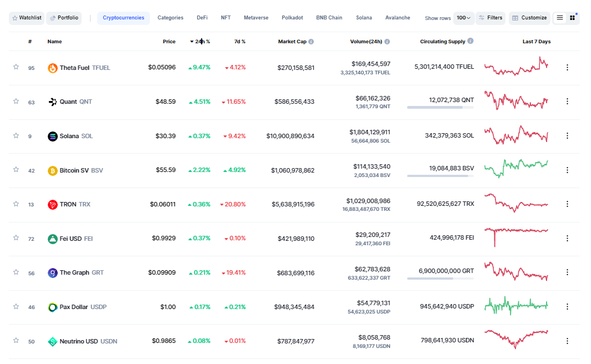Click Quant circulating supply progress bar

440,107
